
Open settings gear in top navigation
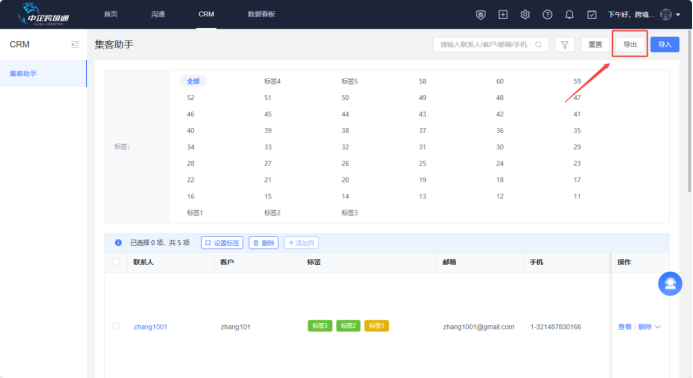point(525,15)
